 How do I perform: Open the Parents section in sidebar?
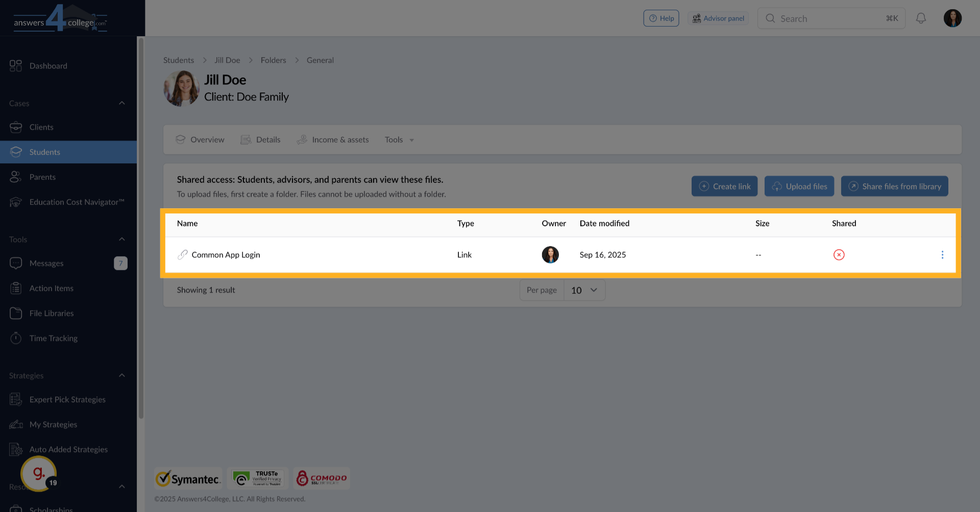[43, 177]
